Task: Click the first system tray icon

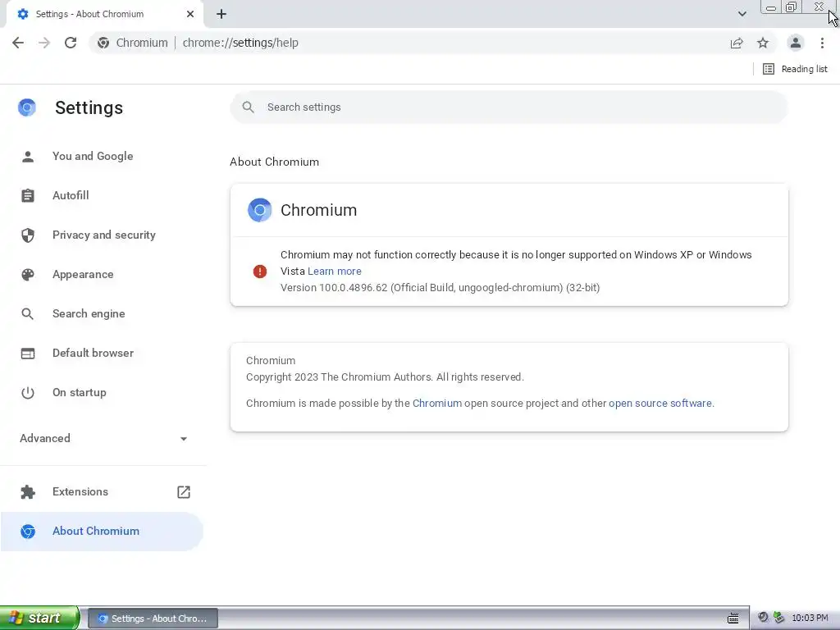Action: coord(763,618)
